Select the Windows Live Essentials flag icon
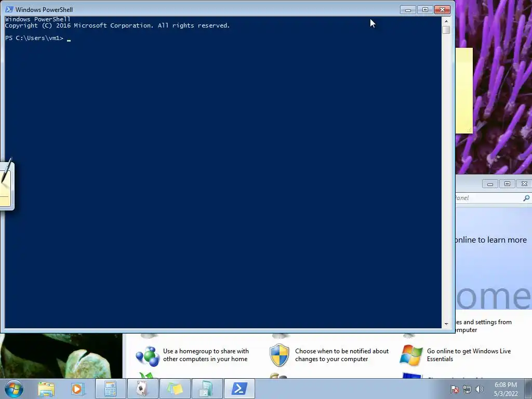Screen dimensions: 532x399 [411, 355]
